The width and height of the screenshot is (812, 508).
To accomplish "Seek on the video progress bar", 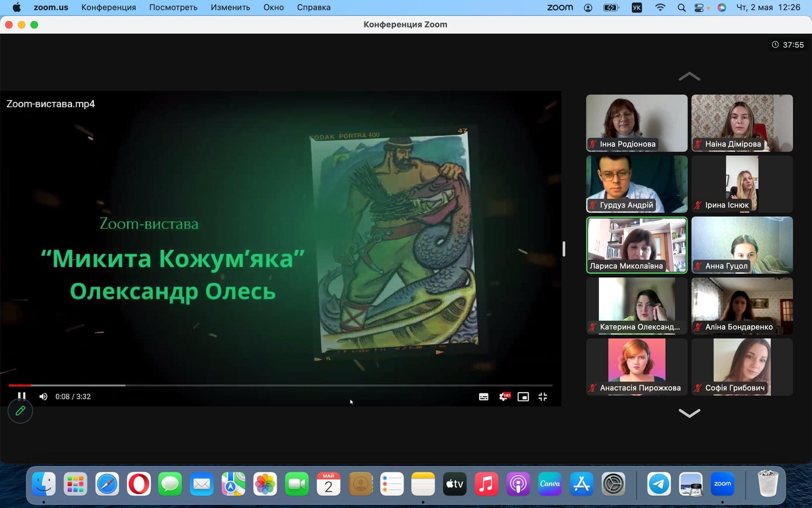I will coord(280,385).
